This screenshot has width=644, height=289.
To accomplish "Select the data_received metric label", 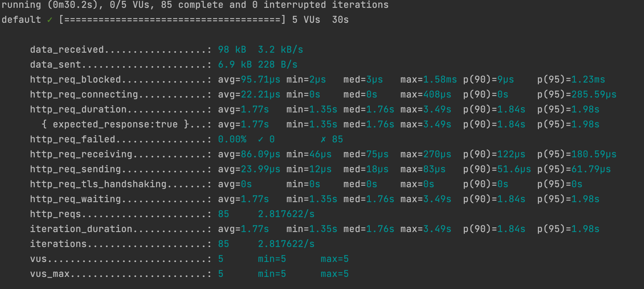I will 67,50.
